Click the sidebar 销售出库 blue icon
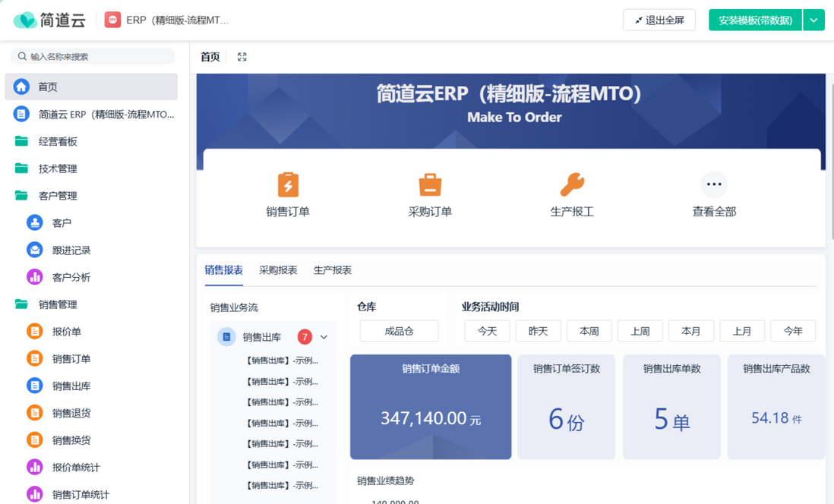 tap(35, 386)
